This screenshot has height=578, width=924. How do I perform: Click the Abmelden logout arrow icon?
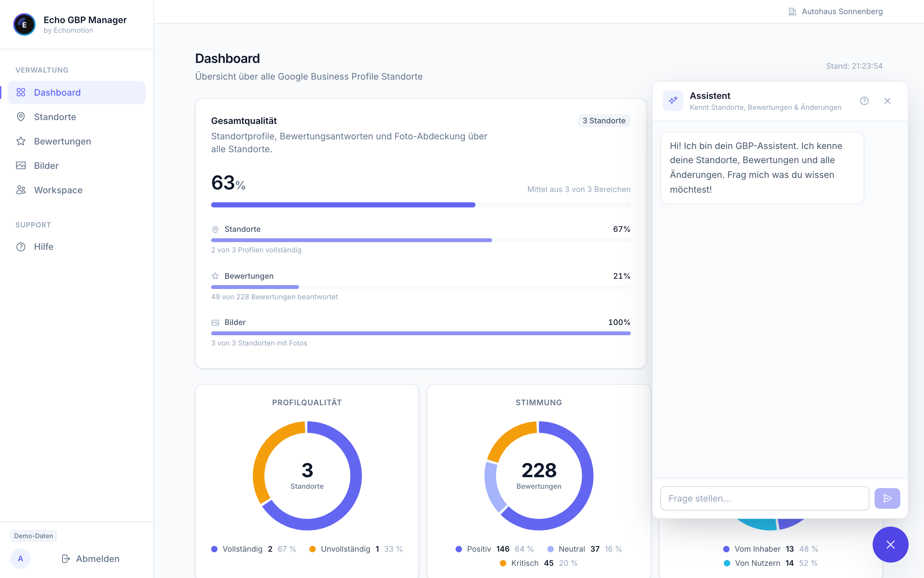click(66, 559)
